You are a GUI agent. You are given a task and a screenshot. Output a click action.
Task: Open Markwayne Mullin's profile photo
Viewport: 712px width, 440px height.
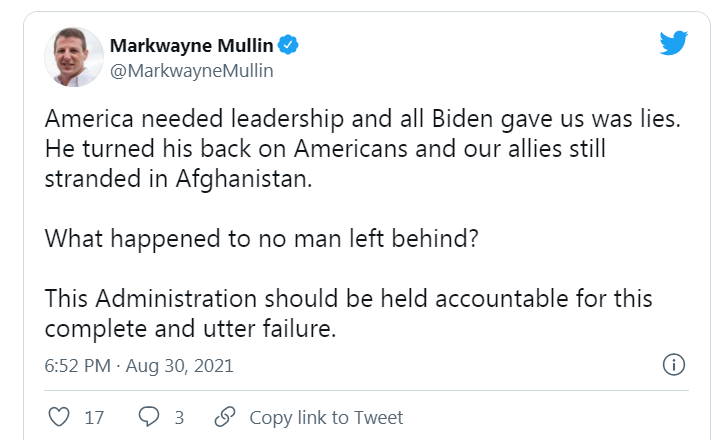(x=74, y=57)
